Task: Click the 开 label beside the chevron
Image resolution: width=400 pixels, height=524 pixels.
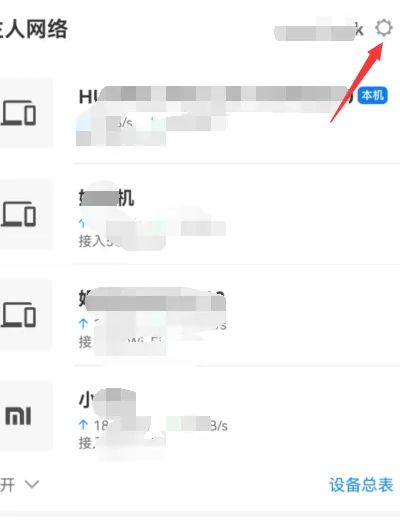Action: point(8,485)
